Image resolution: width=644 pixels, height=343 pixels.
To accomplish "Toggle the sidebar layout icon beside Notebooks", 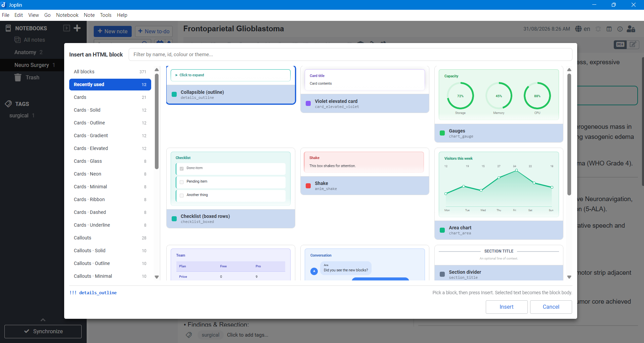I will pyautogui.click(x=67, y=28).
